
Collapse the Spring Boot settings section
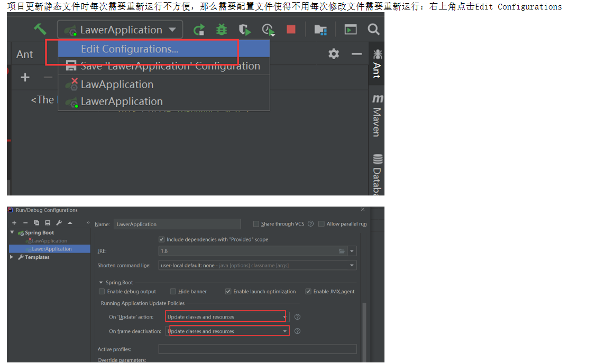pyautogui.click(x=101, y=283)
